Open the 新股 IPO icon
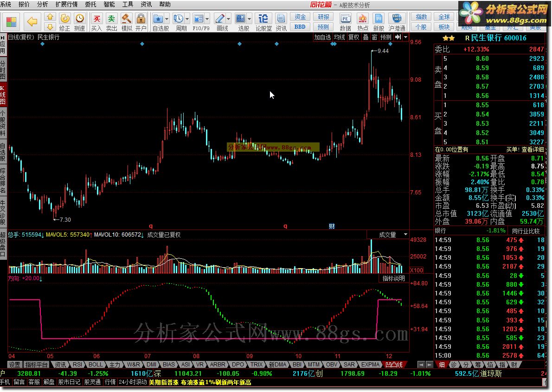This screenshot has width=552, height=392. (379, 22)
